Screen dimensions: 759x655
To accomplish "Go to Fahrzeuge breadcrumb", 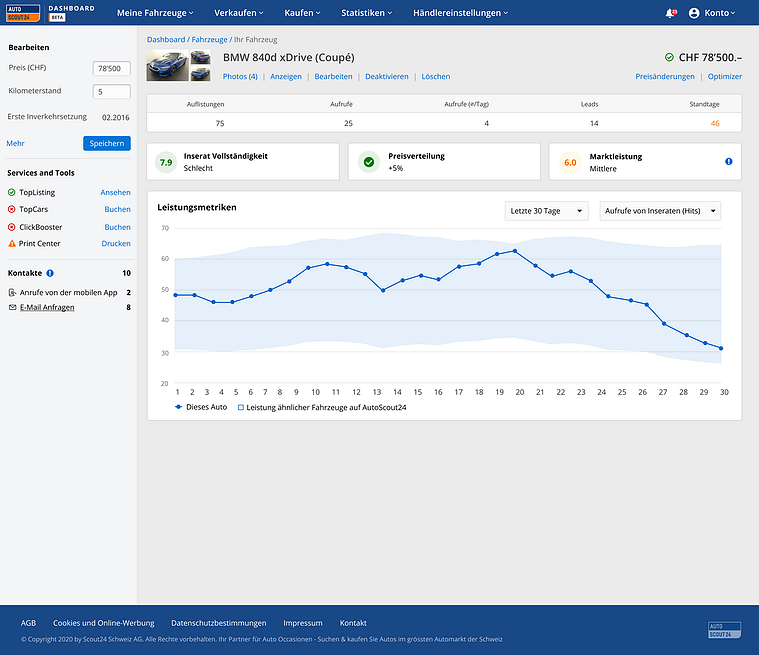I will [210, 40].
